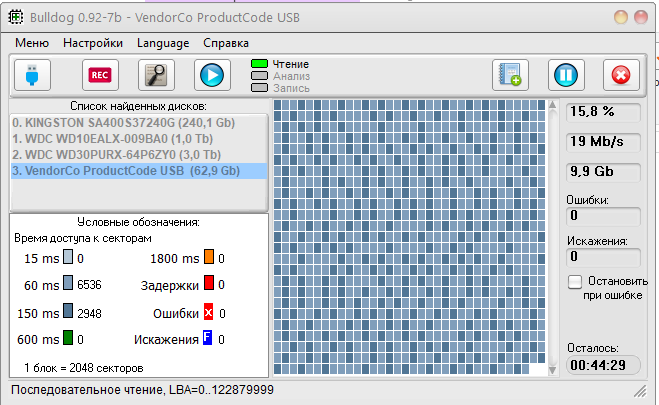Open the Настройки menu
Image resolution: width=659 pixels, height=405 pixels.
93,43
